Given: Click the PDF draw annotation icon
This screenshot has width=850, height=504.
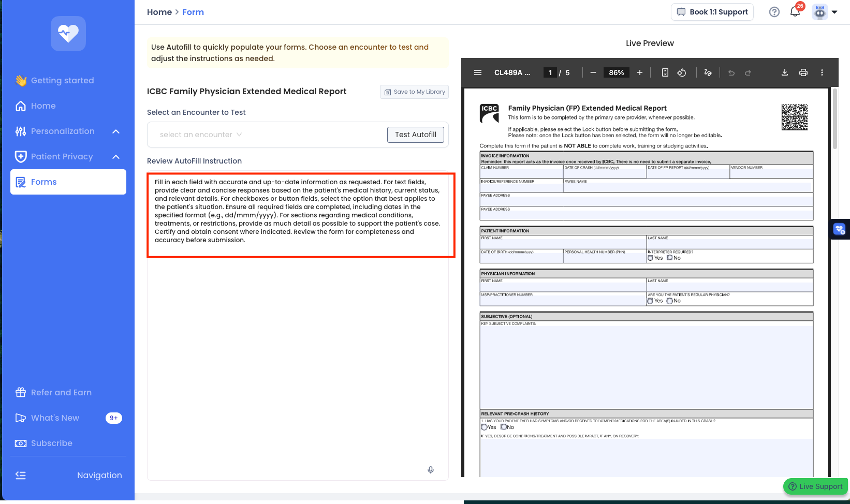Looking at the screenshot, I should tap(708, 72).
